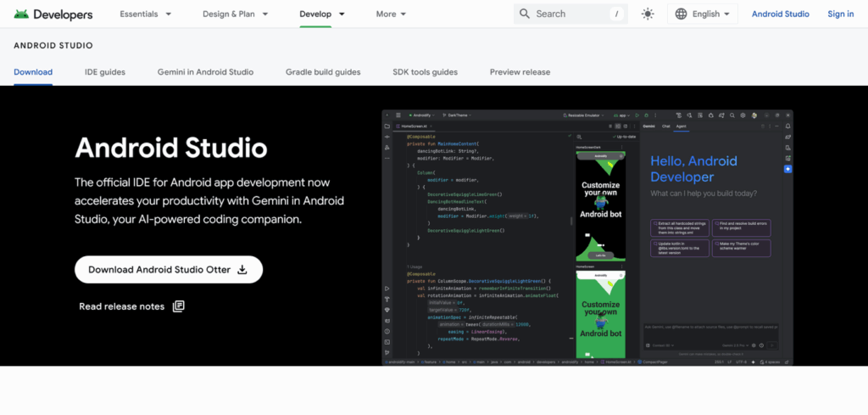
Task: Click the slash keyboard shortcut icon
Action: tap(616, 14)
